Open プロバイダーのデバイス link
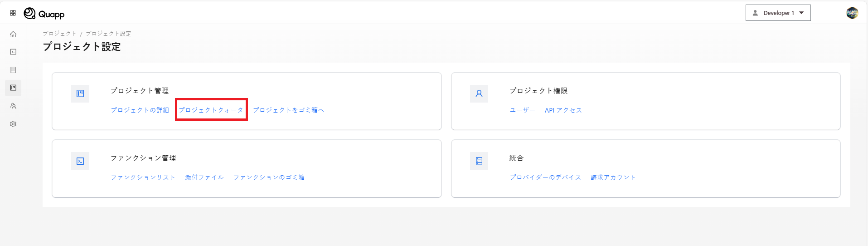The width and height of the screenshot is (868, 246). tap(545, 177)
